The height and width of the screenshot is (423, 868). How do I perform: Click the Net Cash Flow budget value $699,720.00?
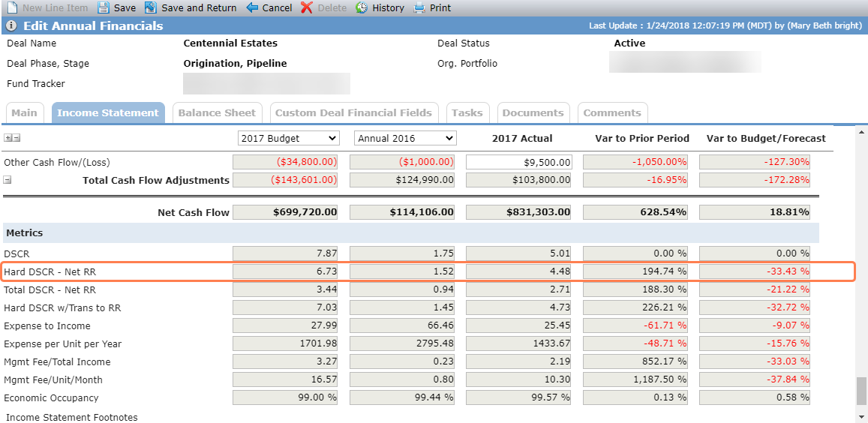click(285, 212)
